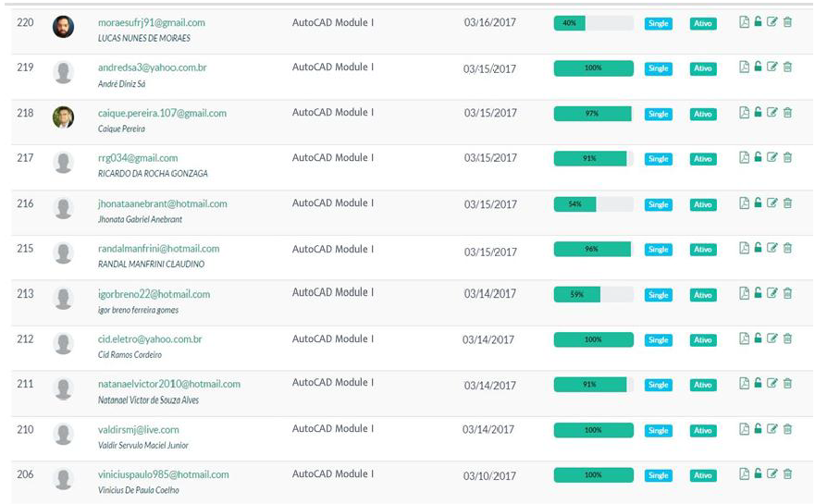The image size is (815, 504).
Task: Open the PDF certificate for rrg034@gmail.com
Action: pos(744,157)
